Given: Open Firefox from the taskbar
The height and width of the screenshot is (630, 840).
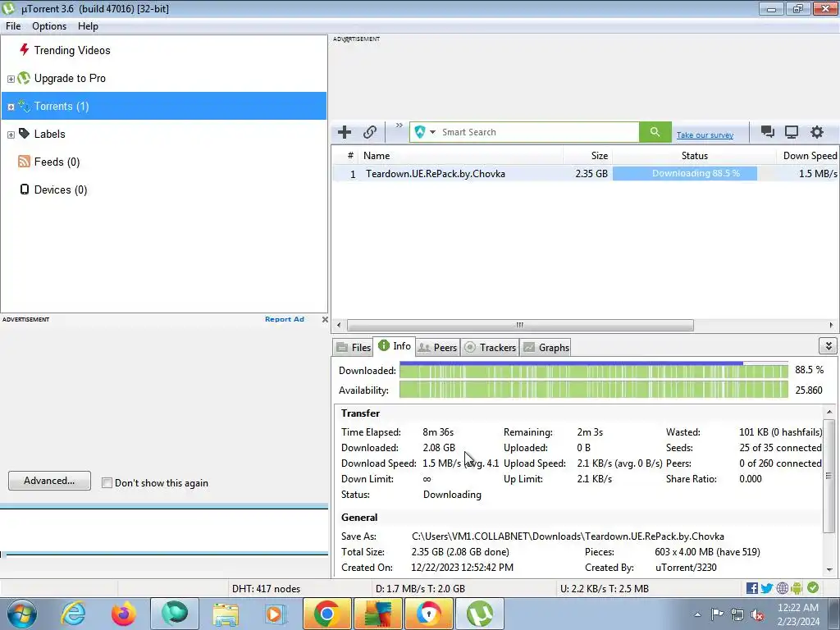Looking at the screenshot, I should (124, 614).
